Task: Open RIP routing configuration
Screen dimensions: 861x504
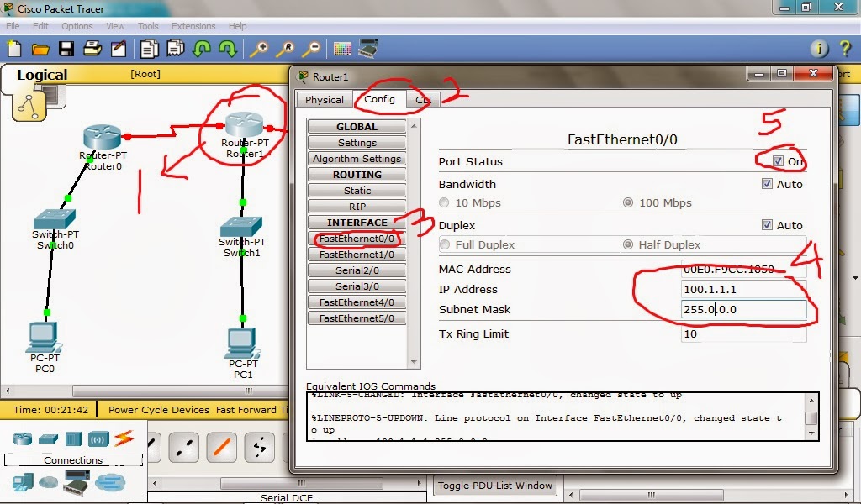Action: (x=357, y=206)
